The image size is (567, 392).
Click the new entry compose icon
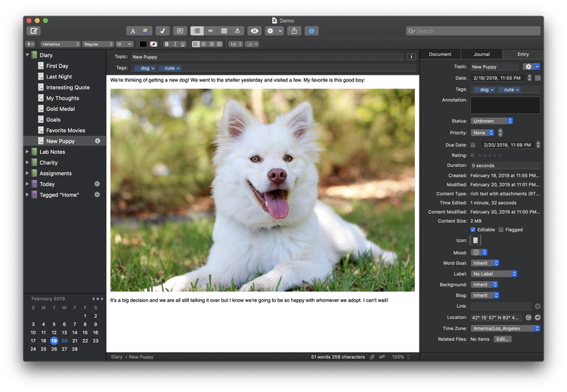(x=33, y=31)
